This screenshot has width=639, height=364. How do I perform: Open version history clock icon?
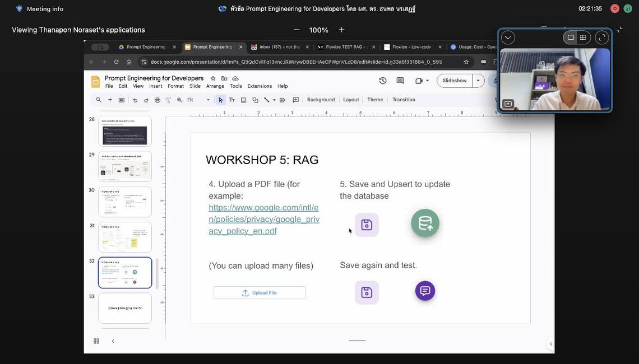point(383,81)
